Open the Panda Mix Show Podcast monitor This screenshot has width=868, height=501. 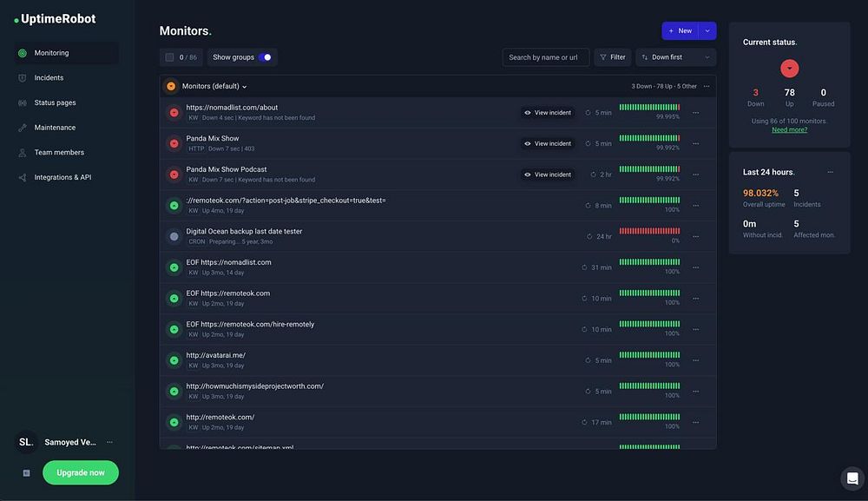tap(227, 170)
